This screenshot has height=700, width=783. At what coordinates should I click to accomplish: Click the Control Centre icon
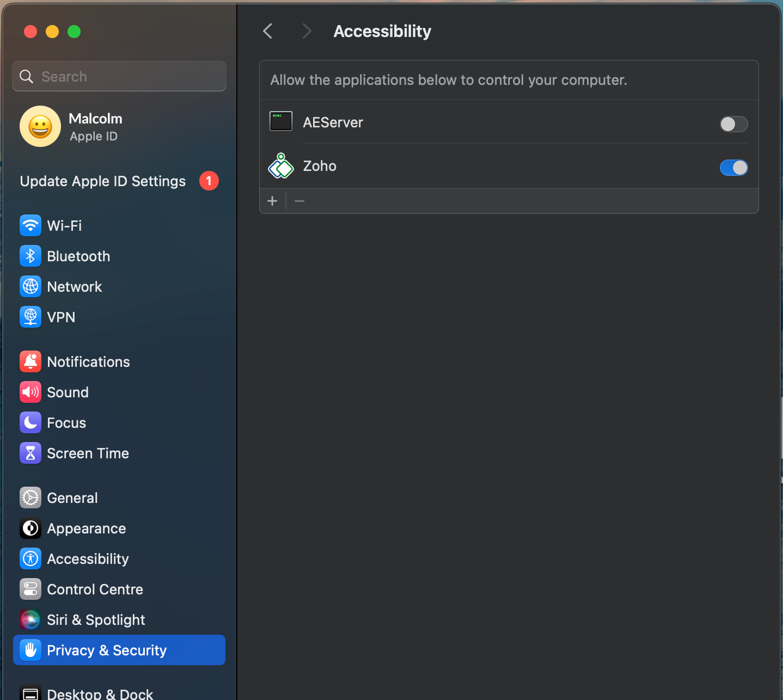30,589
